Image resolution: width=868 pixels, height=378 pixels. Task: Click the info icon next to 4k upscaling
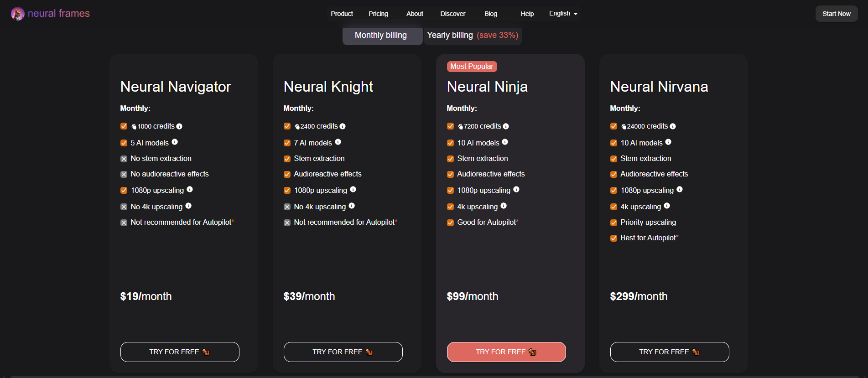pos(504,207)
